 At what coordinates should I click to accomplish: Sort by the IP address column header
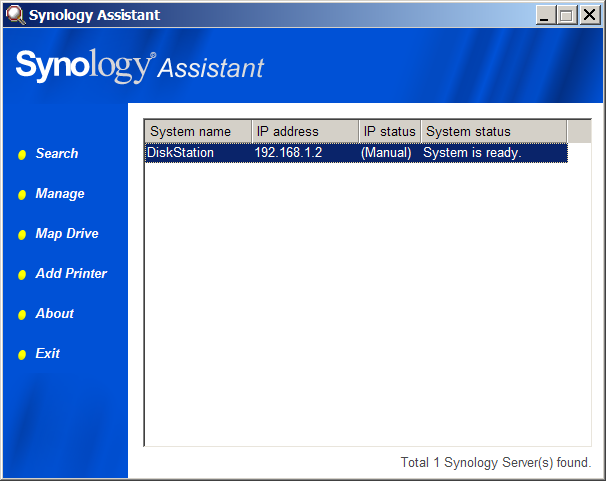pyautogui.click(x=305, y=131)
